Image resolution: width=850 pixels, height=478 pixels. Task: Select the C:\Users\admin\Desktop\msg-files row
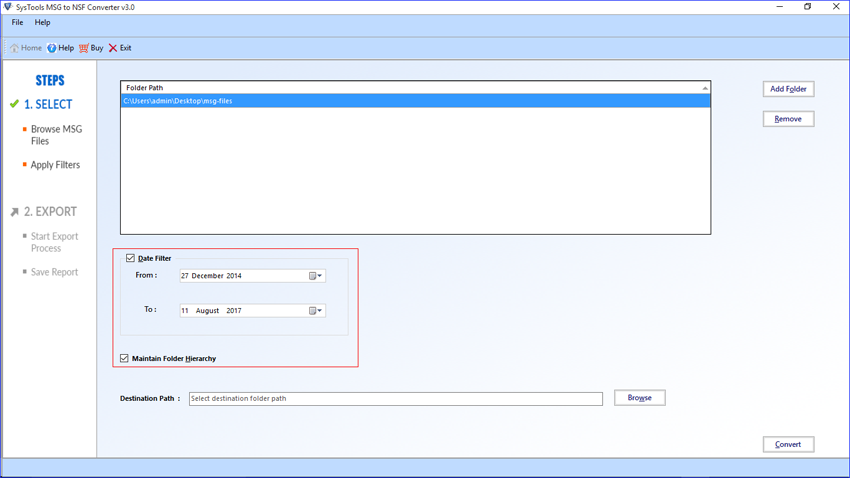[x=415, y=101]
